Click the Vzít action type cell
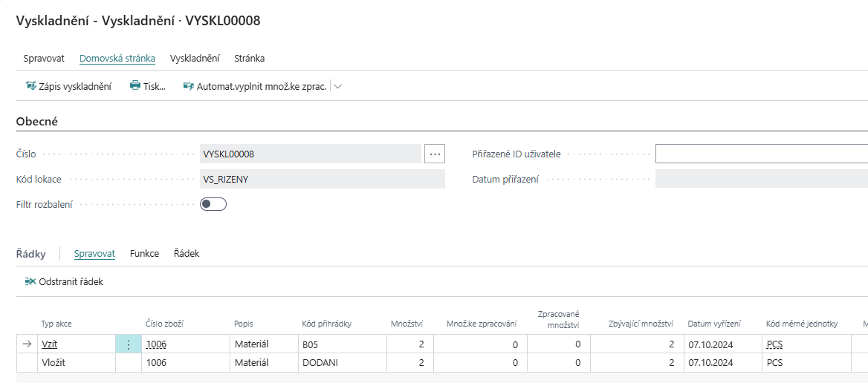 click(50, 344)
